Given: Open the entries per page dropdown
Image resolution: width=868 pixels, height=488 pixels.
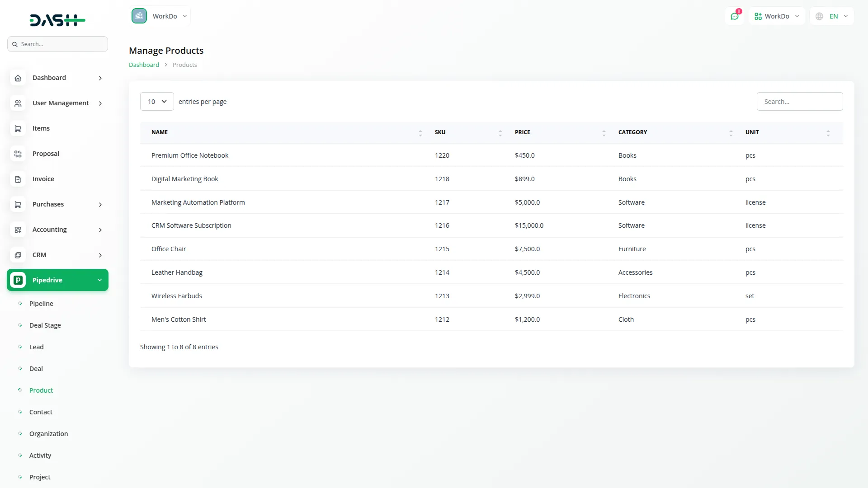Looking at the screenshot, I should 156,101.
